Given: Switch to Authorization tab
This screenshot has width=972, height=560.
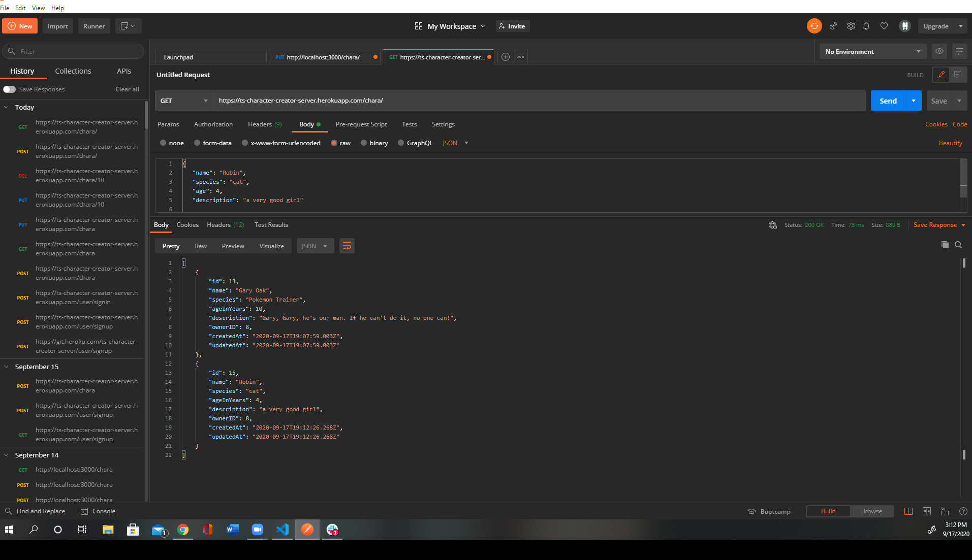Looking at the screenshot, I should [213, 124].
